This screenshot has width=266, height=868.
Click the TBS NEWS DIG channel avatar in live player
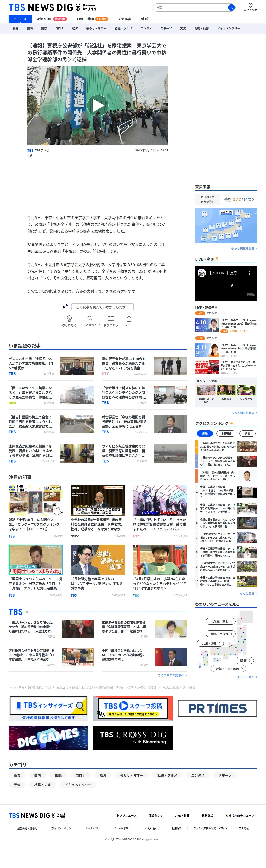202,273
